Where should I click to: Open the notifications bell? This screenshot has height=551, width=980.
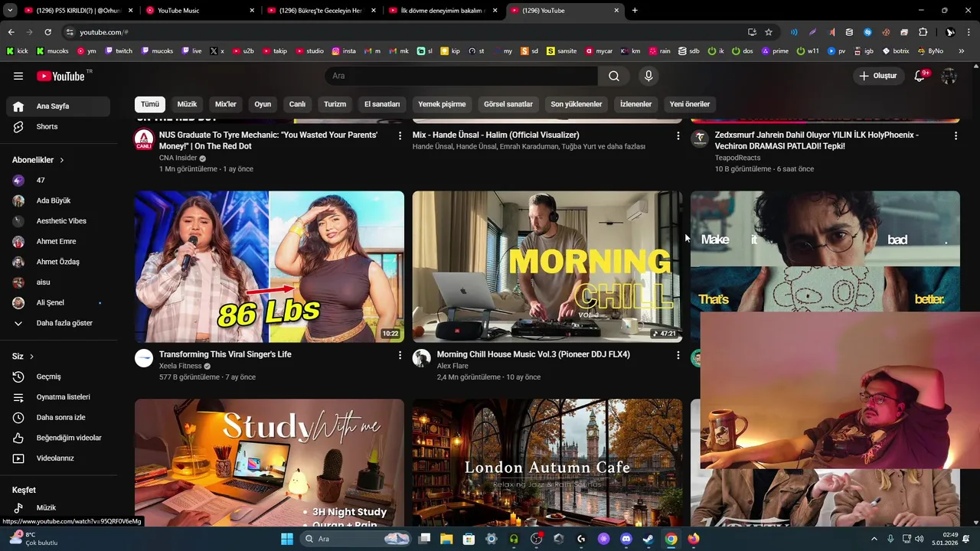[x=920, y=76]
